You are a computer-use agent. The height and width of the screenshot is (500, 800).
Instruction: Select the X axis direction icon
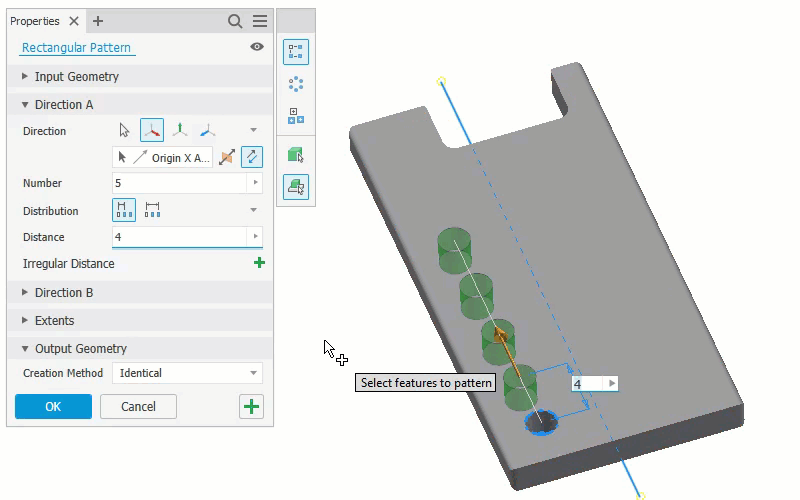pos(152,130)
